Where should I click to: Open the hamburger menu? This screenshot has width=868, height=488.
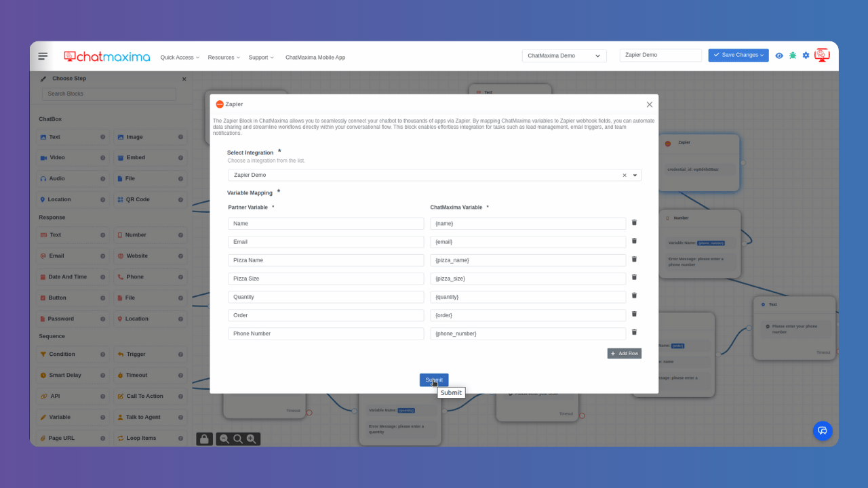(43, 56)
